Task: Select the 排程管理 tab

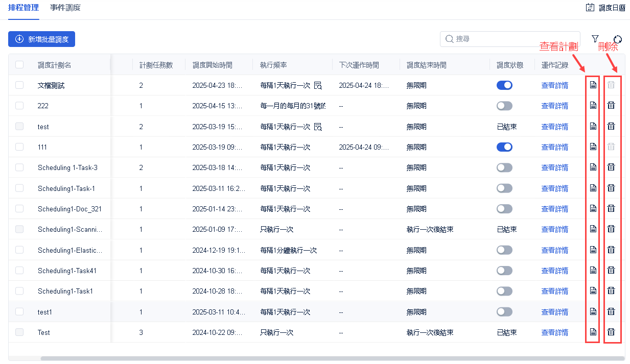Action: point(24,8)
